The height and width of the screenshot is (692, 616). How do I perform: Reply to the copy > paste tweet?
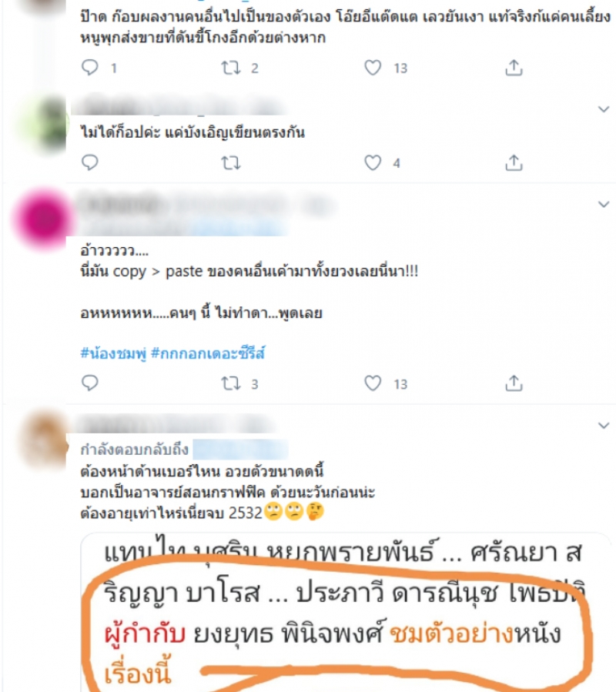tap(90, 383)
